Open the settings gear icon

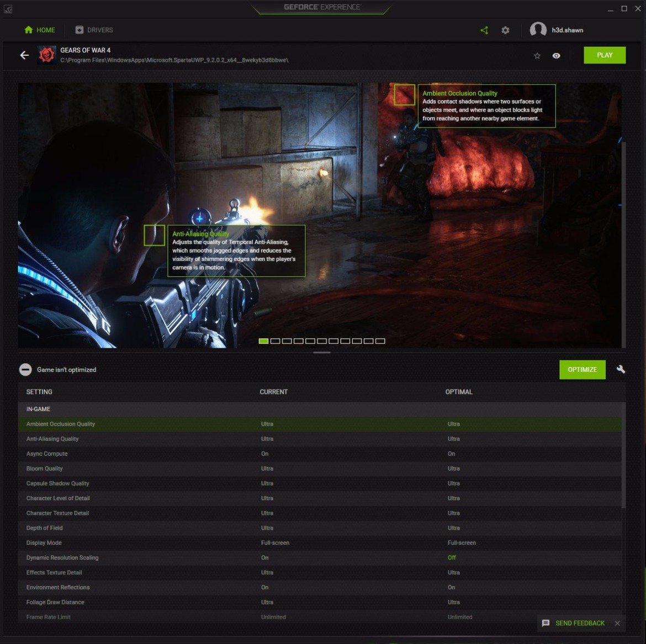(505, 30)
